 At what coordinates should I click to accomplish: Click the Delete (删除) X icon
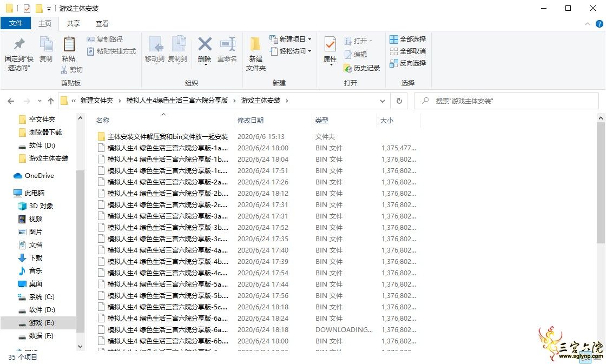pos(205,44)
